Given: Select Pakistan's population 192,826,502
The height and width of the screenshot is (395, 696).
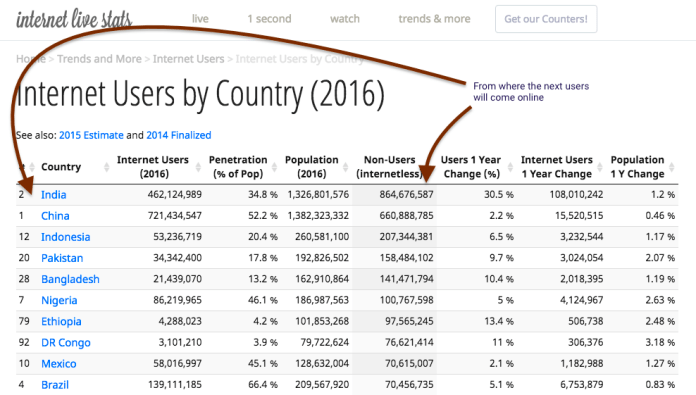Looking at the screenshot, I should (x=322, y=258).
